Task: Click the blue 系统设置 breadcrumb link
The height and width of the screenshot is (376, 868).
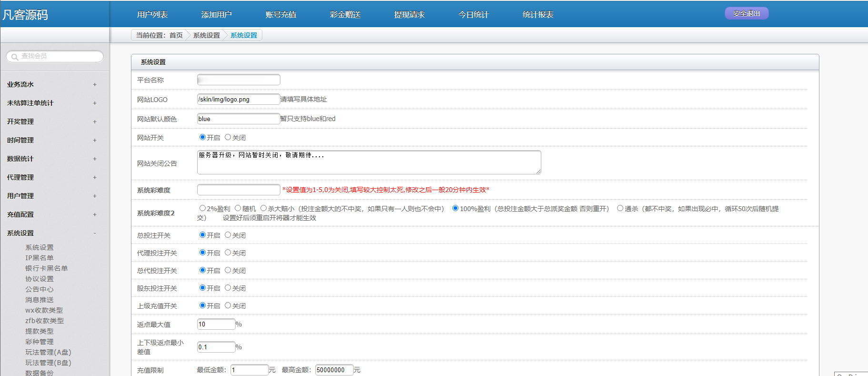Action: [x=244, y=35]
